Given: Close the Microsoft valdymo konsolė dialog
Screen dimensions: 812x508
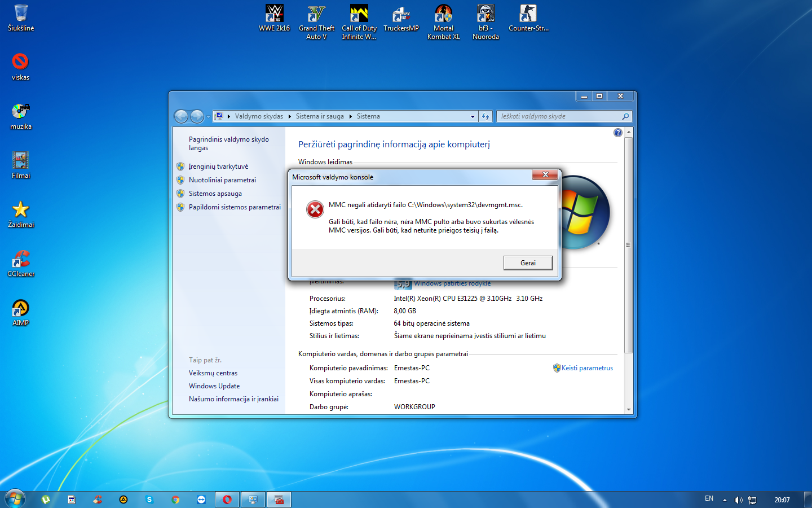Looking at the screenshot, I should (545, 174).
